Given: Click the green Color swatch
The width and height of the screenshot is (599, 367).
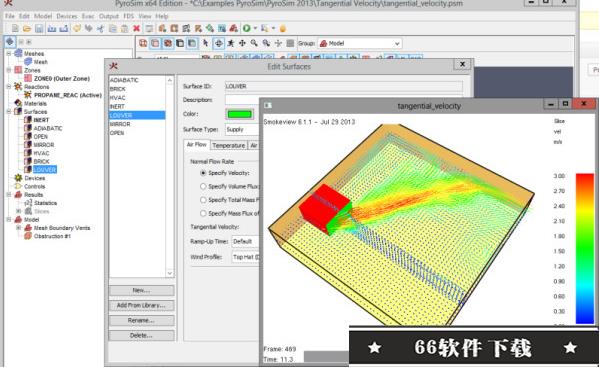Looking at the screenshot, I should click(x=240, y=114).
